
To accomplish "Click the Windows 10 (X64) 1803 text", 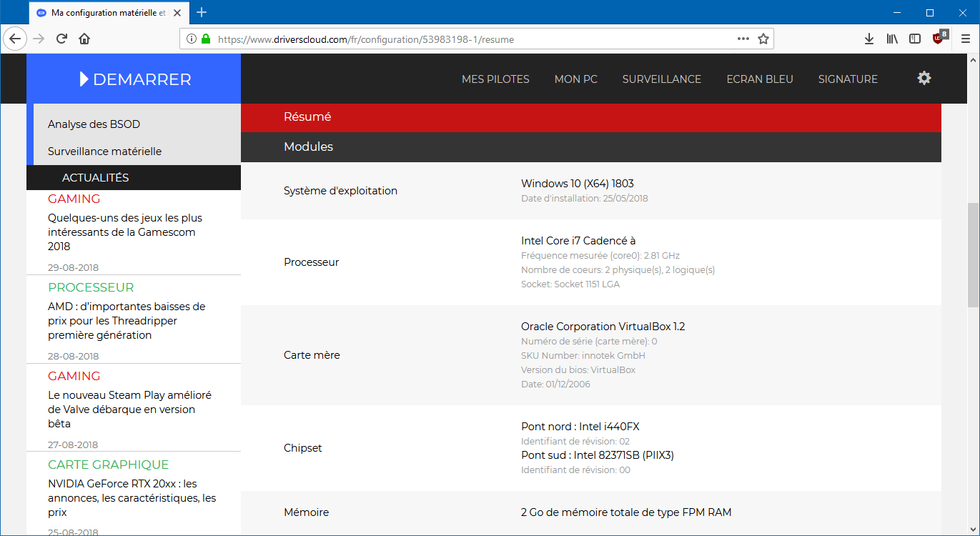I will 578,184.
